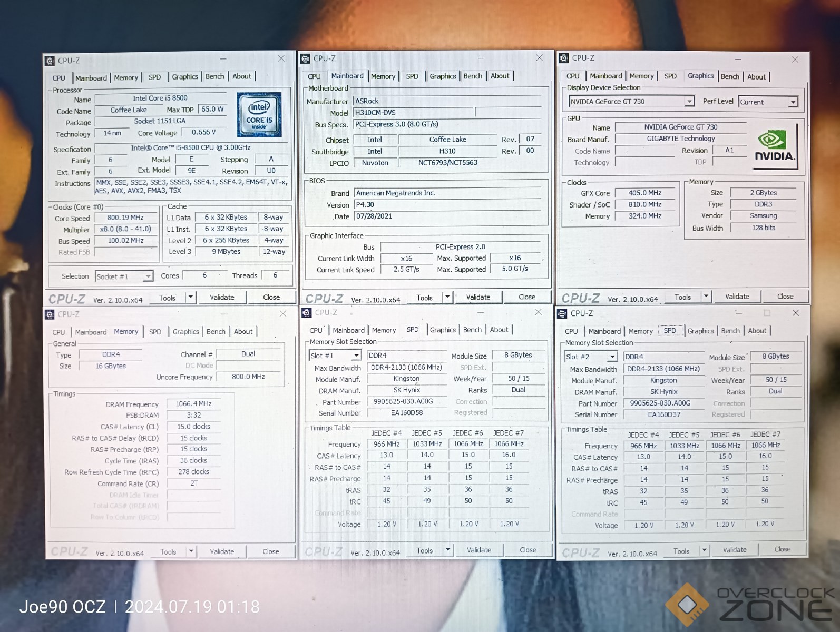Click CPU-Z title icon in Slot #1 SPD window

point(307,312)
